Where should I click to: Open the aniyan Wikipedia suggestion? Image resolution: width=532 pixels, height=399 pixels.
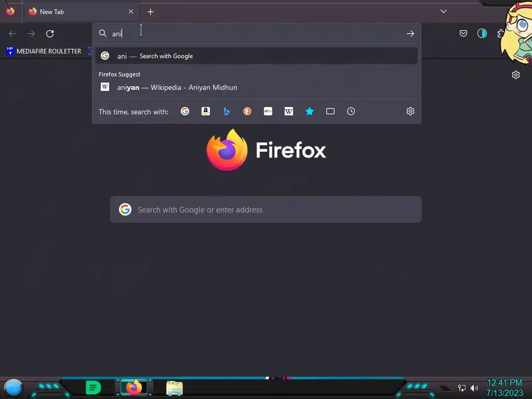coord(257,87)
